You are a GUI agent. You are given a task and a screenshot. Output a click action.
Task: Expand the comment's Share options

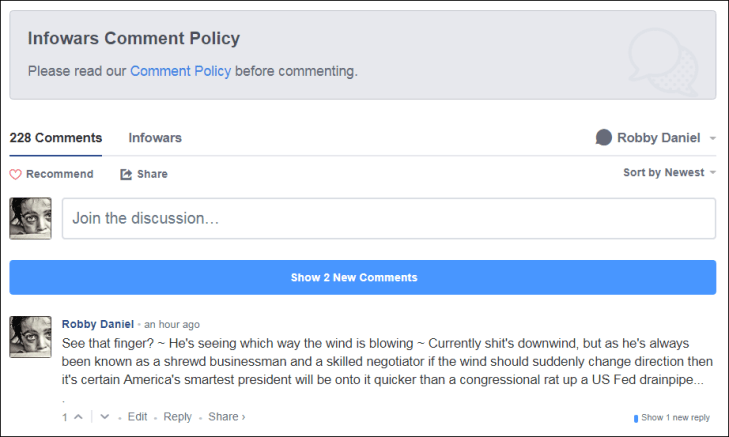pyautogui.click(x=226, y=417)
